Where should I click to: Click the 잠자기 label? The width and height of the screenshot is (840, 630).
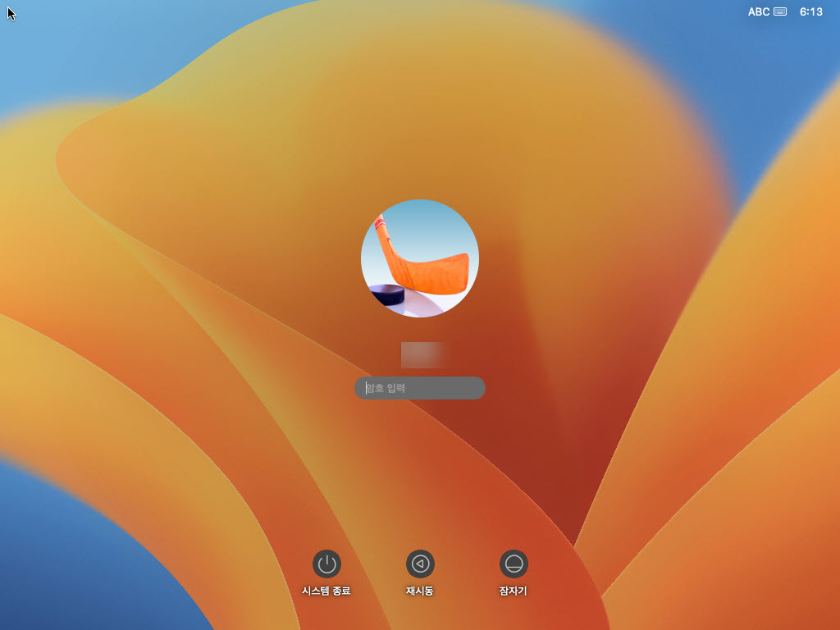pos(514,591)
